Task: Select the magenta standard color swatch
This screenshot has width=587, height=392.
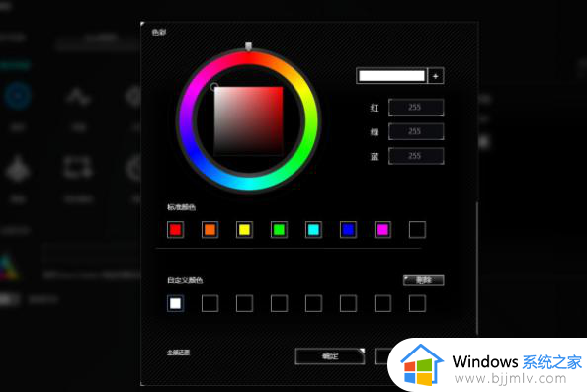Action: 382,230
